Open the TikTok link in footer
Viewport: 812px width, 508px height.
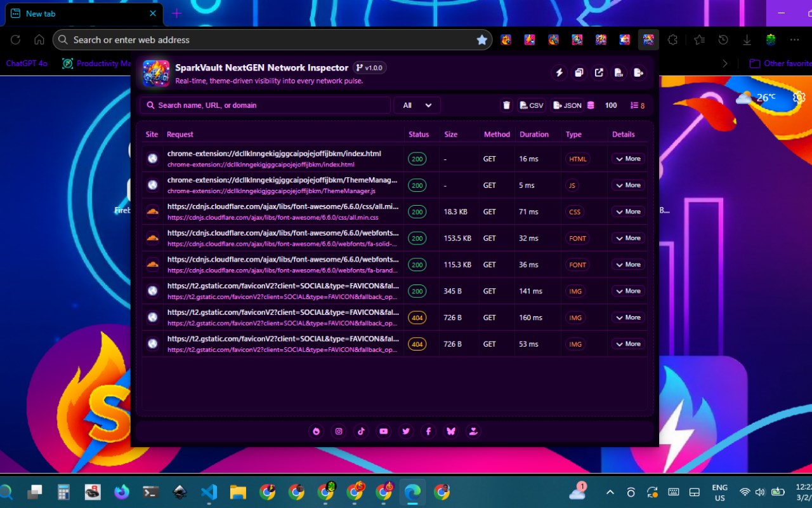pos(361,431)
